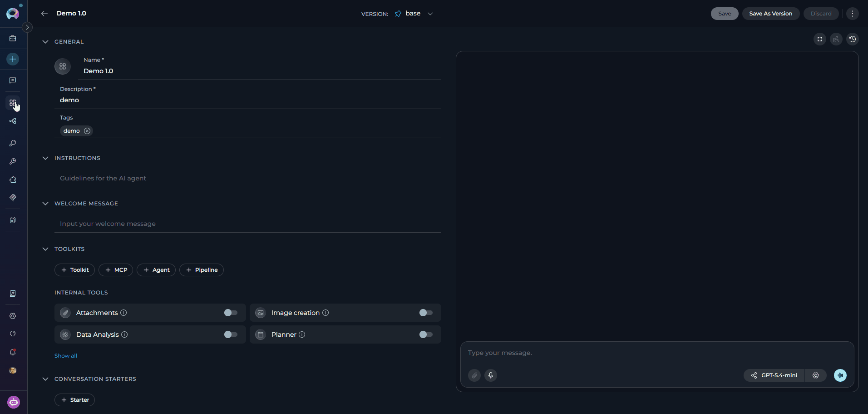868x414 pixels.
Task: Click the Type your message chat input
Action: pos(657,353)
